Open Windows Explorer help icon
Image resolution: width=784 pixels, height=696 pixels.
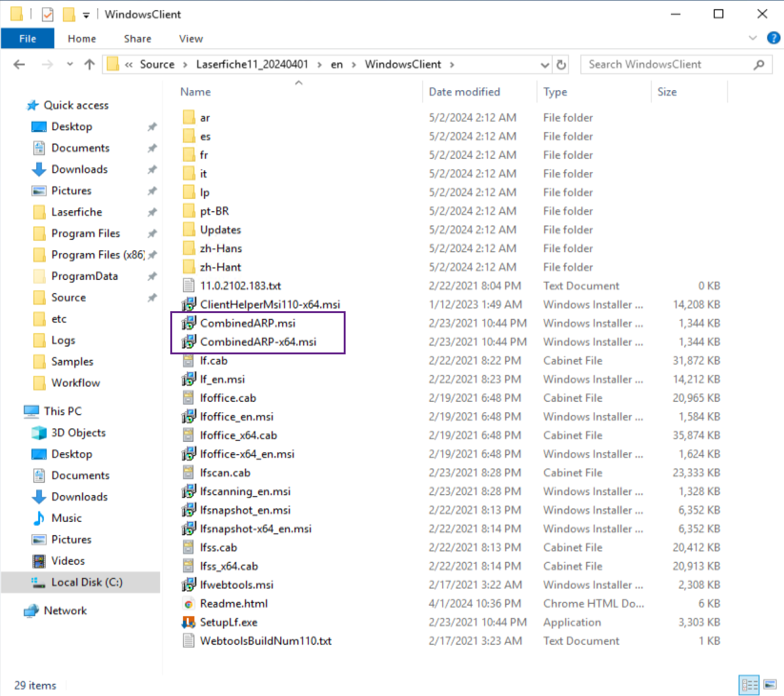(x=773, y=38)
